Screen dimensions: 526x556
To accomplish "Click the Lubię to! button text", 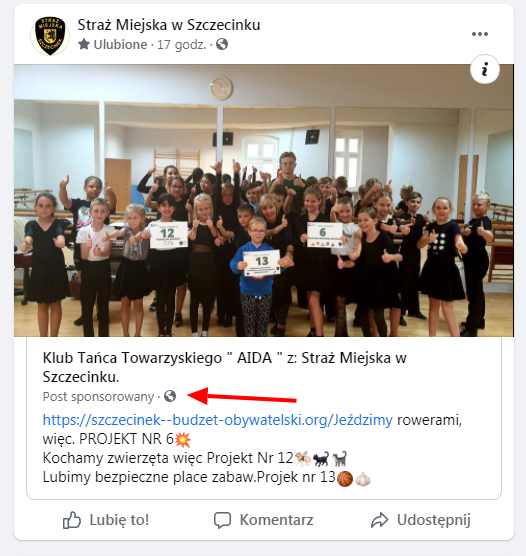I will (x=119, y=520).
